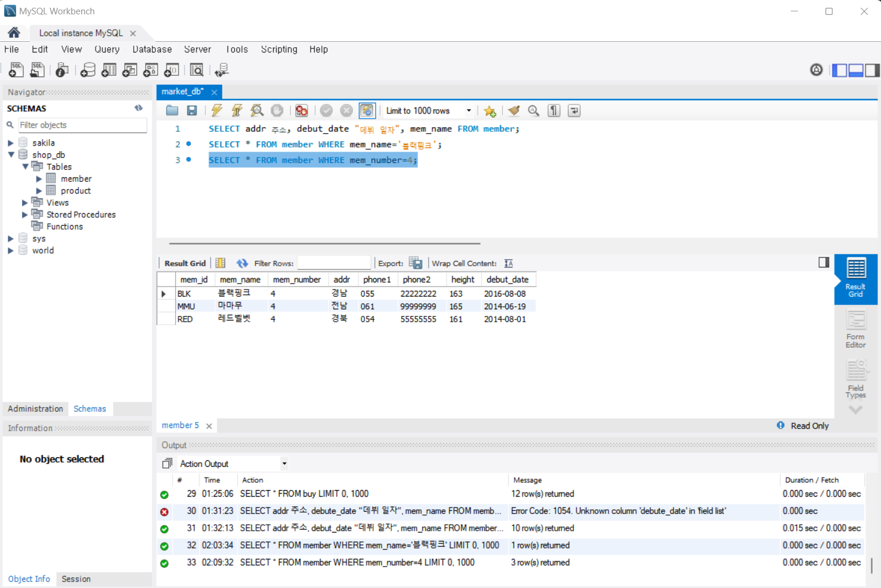Click the rollback transaction X icon
The height and width of the screenshot is (588, 881).
pyautogui.click(x=346, y=110)
